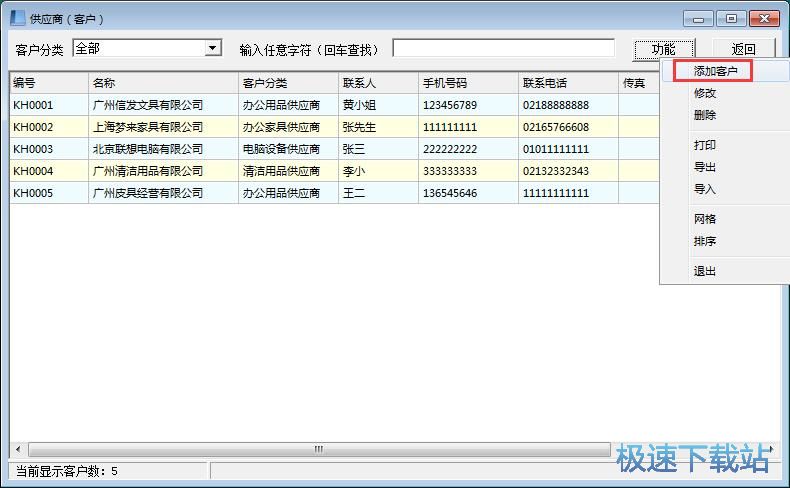The width and height of the screenshot is (790, 488).
Task: Open the 功能 button menu
Action: pyautogui.click(x=663, y=49)
